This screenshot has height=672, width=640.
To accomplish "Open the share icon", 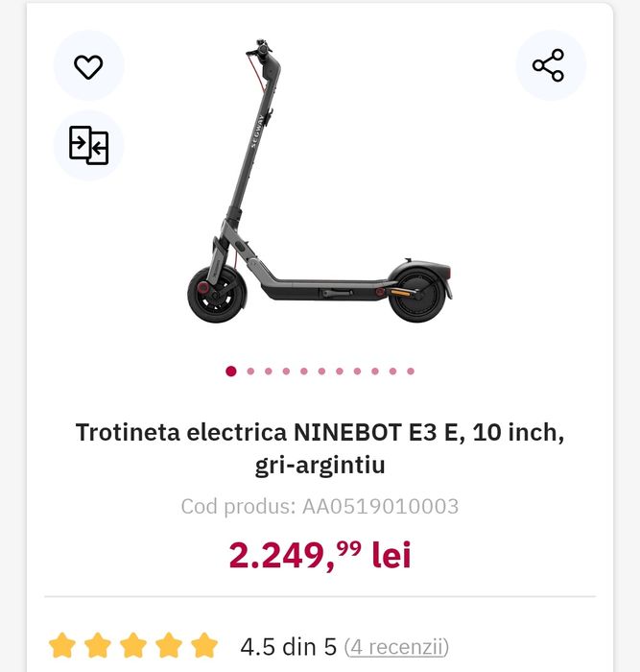I will pos(548,66).
